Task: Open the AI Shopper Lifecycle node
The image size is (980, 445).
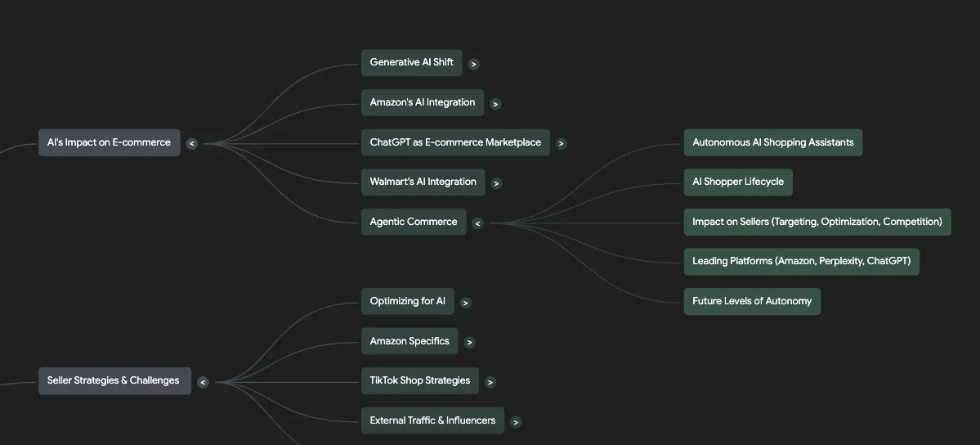Action: click(x=738, y=182)
